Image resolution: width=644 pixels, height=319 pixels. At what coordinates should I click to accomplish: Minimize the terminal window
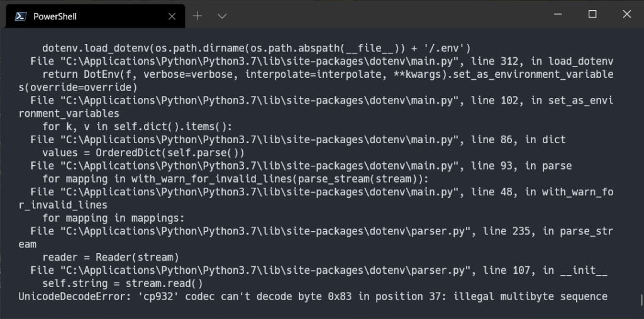pos(558,14)
